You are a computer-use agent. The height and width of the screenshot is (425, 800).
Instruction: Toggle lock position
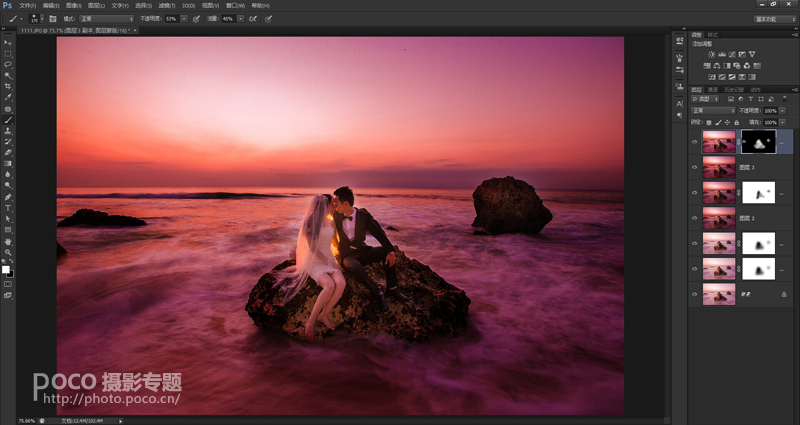click(x=727, y=122)
